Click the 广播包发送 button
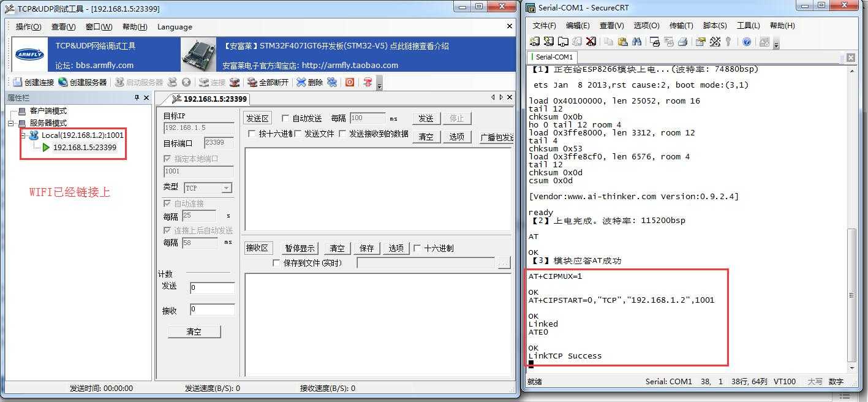The width and height of the screenshot is (868, 402). point(496,137)
